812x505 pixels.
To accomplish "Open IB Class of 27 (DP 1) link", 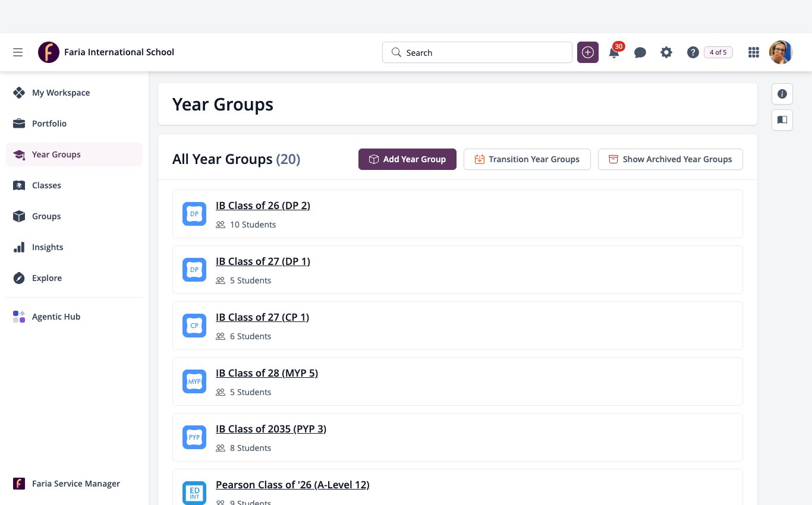I will 263,261.
